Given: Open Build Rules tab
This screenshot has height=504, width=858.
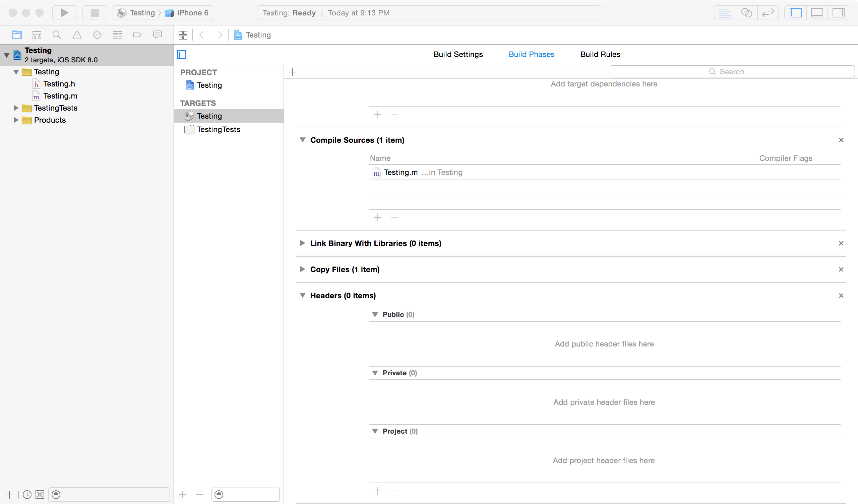Looking at the screenshot, I should (600, 55).
